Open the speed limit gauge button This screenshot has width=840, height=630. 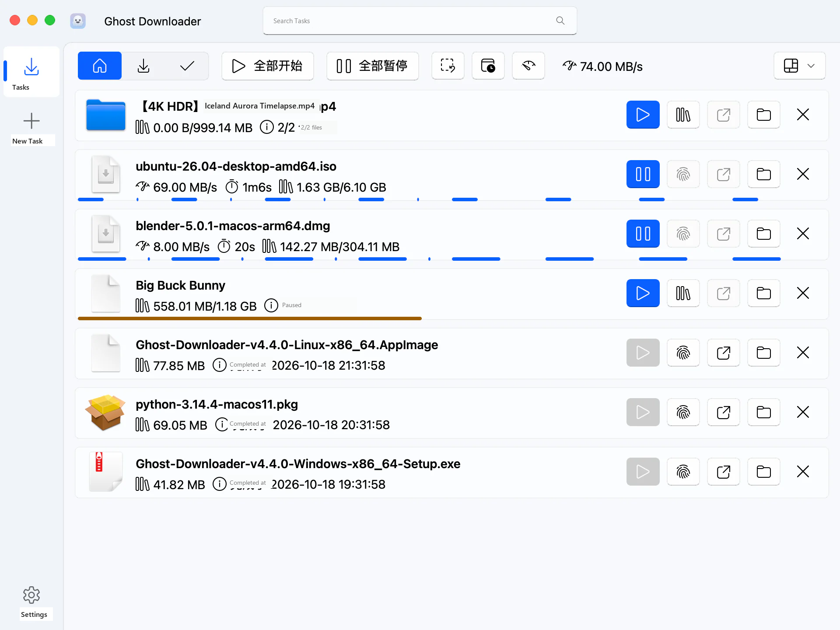click(x=528, y=66)
